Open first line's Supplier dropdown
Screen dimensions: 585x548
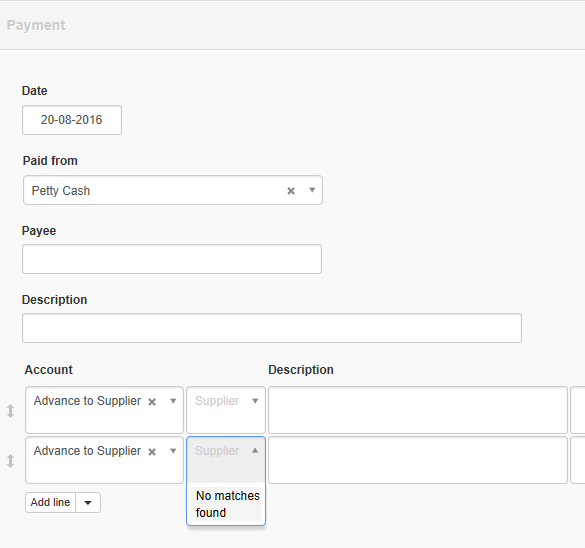226,410
